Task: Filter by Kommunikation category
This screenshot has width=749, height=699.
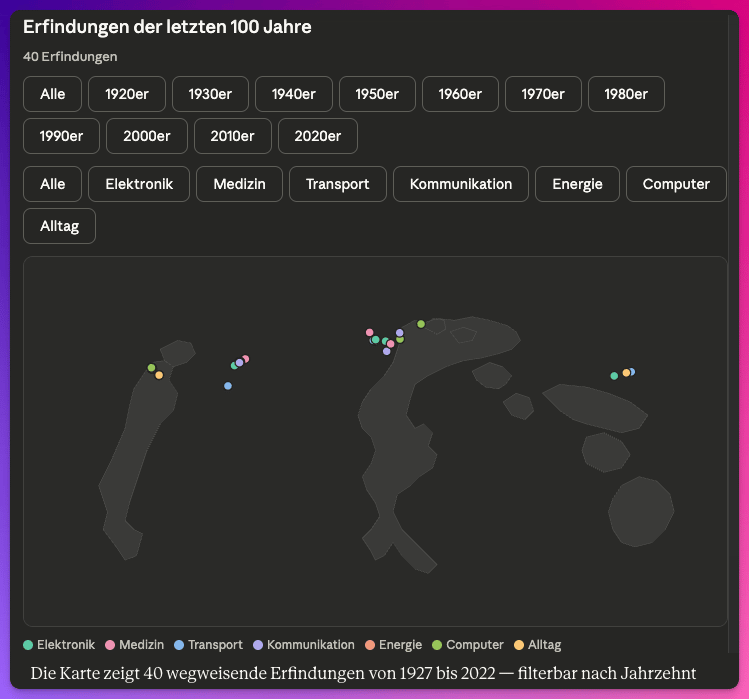Action: (x=461, y=184)
